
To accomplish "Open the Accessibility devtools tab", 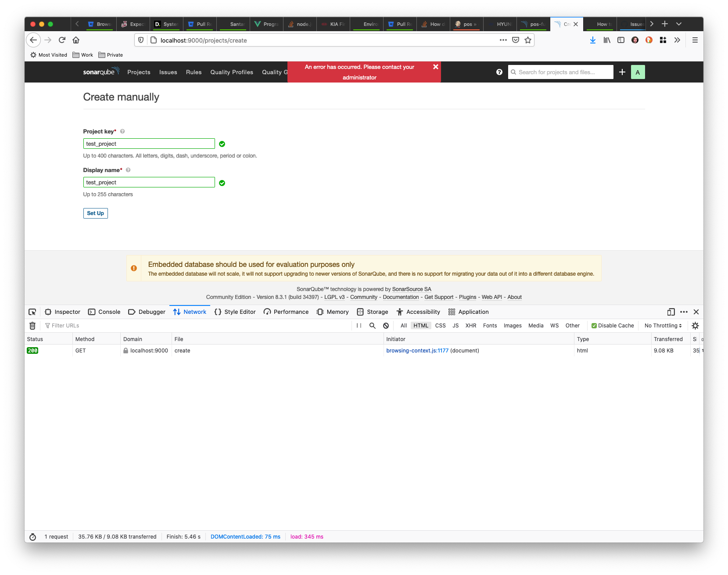I will point(418,312).
